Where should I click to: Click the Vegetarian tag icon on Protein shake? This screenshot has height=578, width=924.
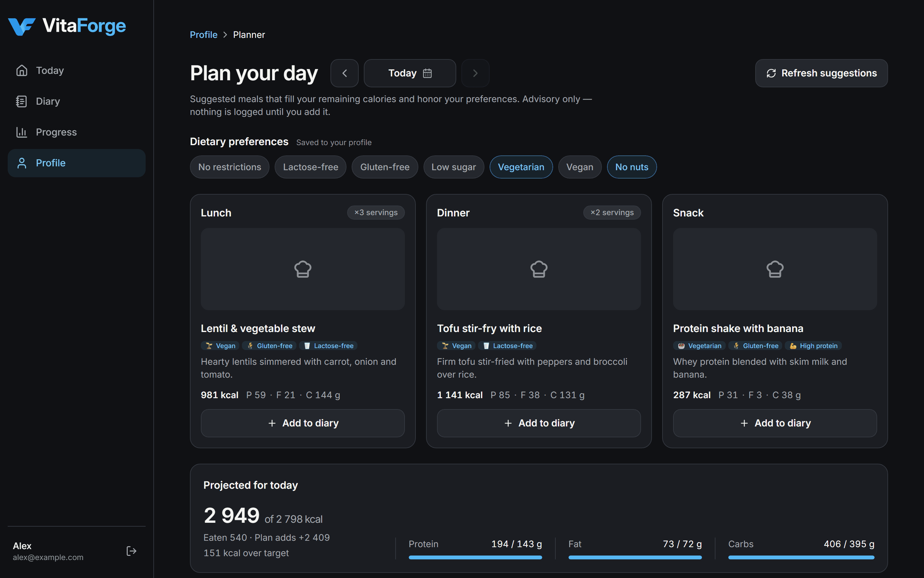click(681, 346)
